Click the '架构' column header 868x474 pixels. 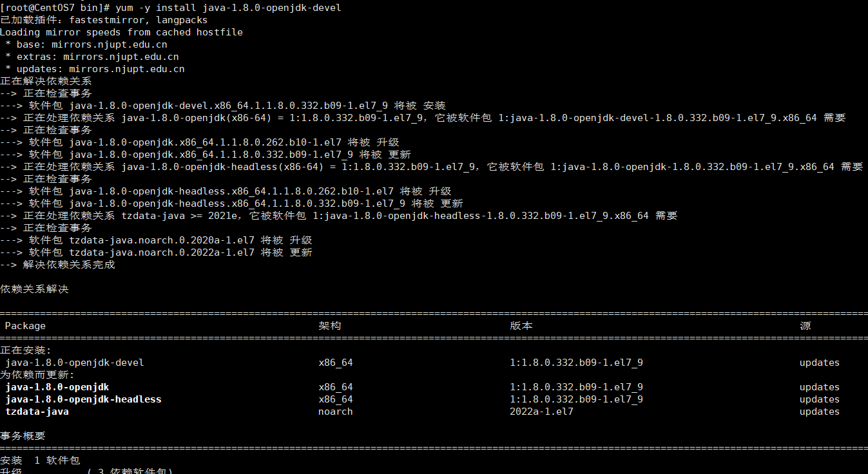coord(330,326)
